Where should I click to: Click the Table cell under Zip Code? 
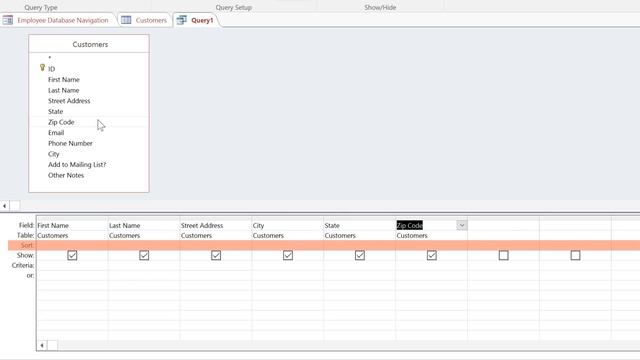pos(431,236)
